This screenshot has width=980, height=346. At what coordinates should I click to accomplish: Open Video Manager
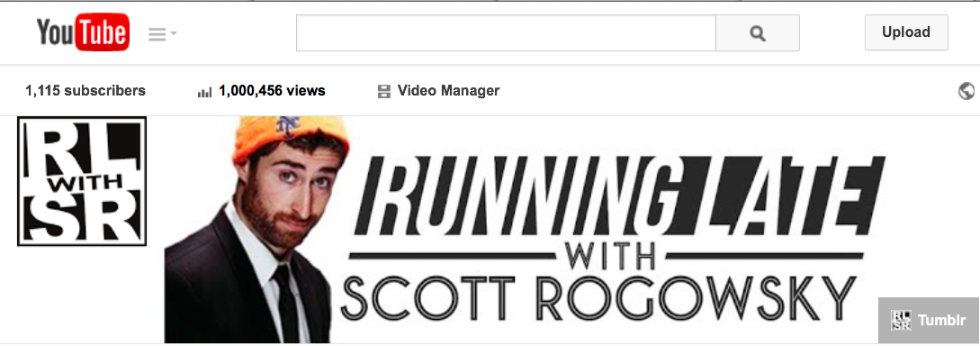tap(448, 91)
